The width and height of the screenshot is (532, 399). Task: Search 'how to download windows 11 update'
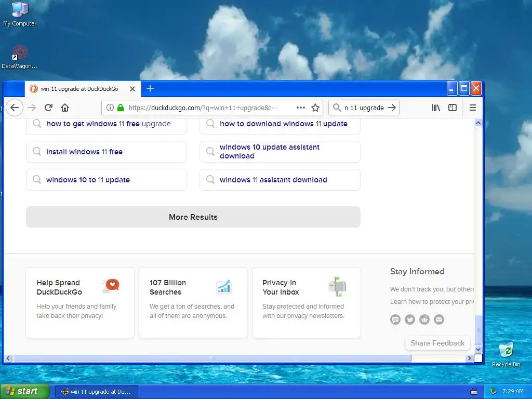click(x=280, y=124)
